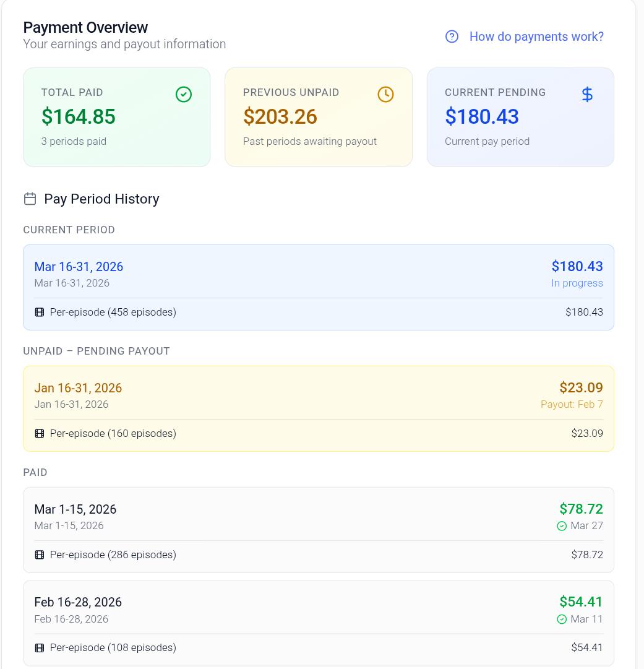The height and width of the screenshot is (669, 644).
Task: Click the Jan 16-31, 2026 period title
Action: (78, 388)
